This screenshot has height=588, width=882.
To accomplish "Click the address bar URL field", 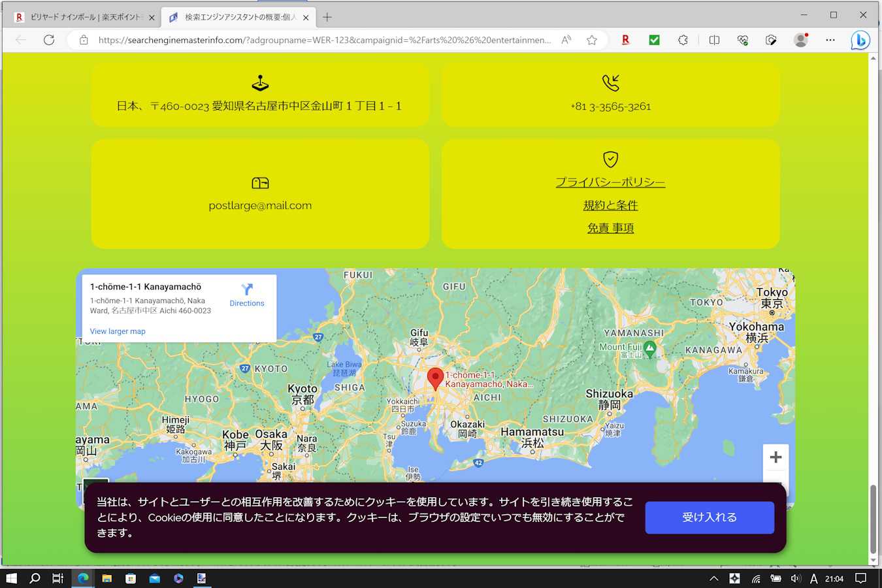I will (x=323, y=40).
